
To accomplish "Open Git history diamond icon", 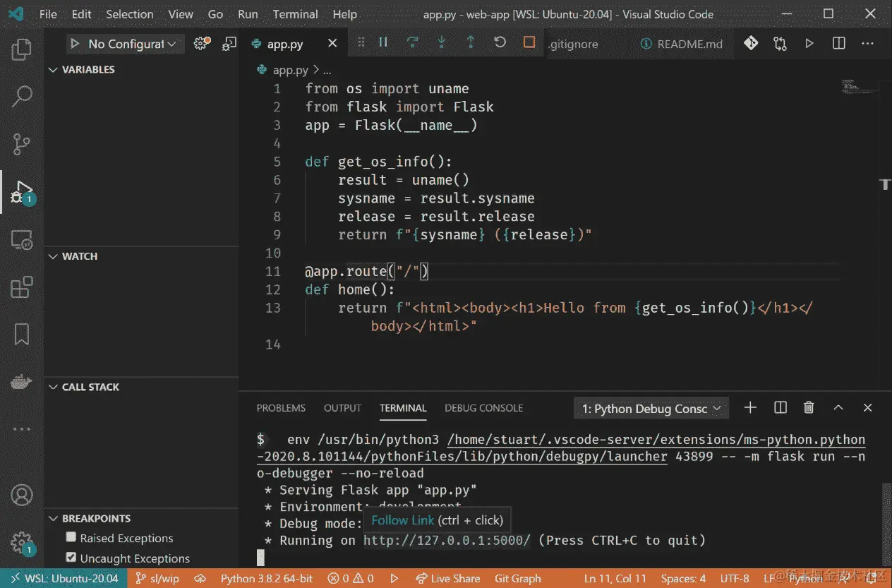I will pyautogui.click(x=751, y=43).
